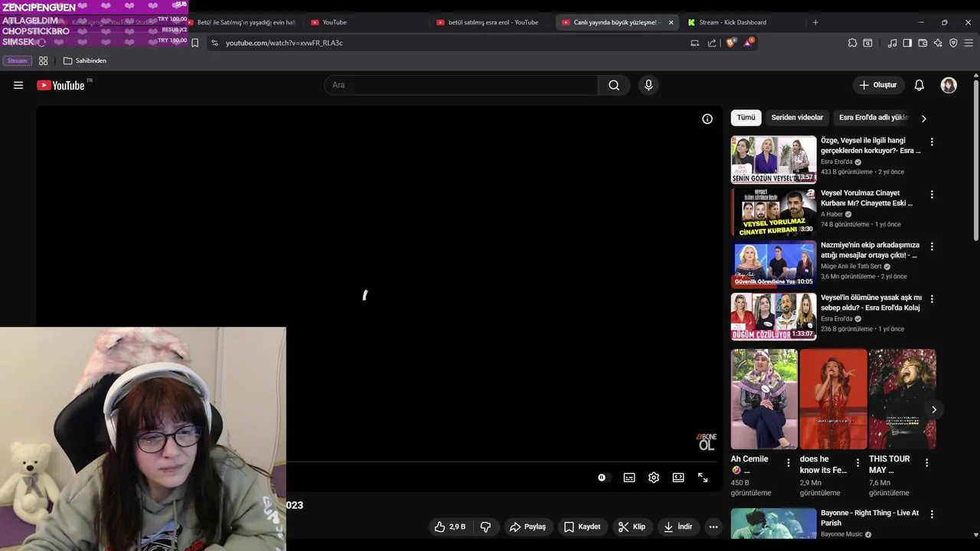The height and width of the screenshot is (551, 980).
Task: Focus the Ara search field
Action: click(461, 85)
